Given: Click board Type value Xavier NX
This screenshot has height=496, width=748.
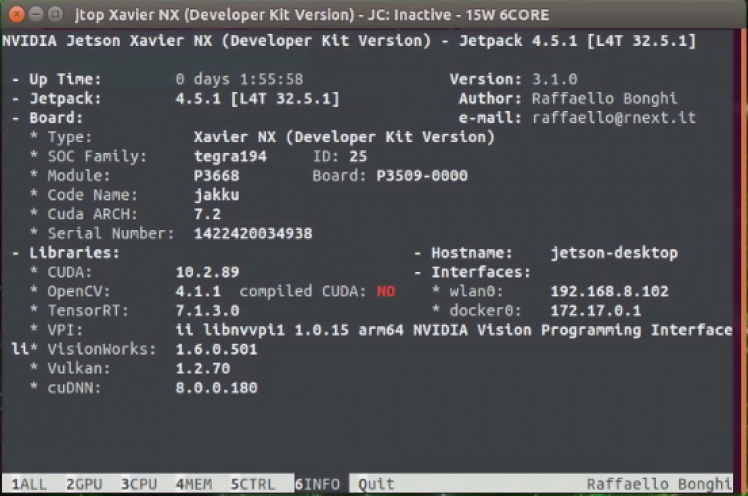Looking at the screenshot, I should click(344, 137).
